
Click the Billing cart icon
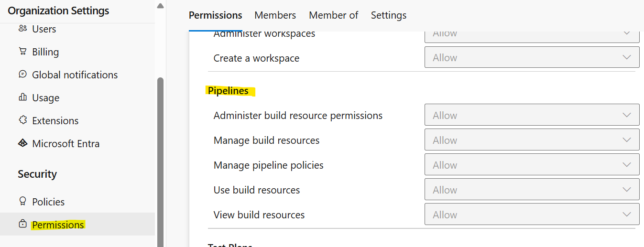[22, 52]
